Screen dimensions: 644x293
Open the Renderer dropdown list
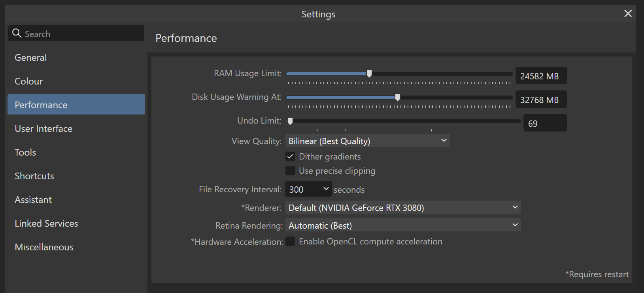(x=403, y=207)
